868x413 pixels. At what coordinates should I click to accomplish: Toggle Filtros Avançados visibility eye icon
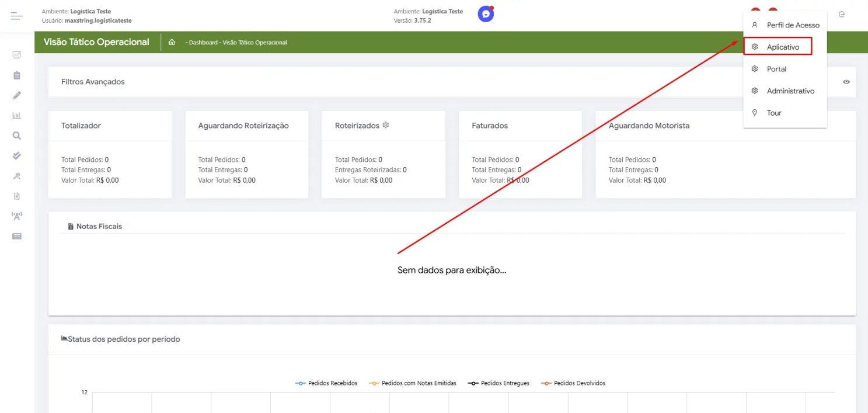point(846,82)
